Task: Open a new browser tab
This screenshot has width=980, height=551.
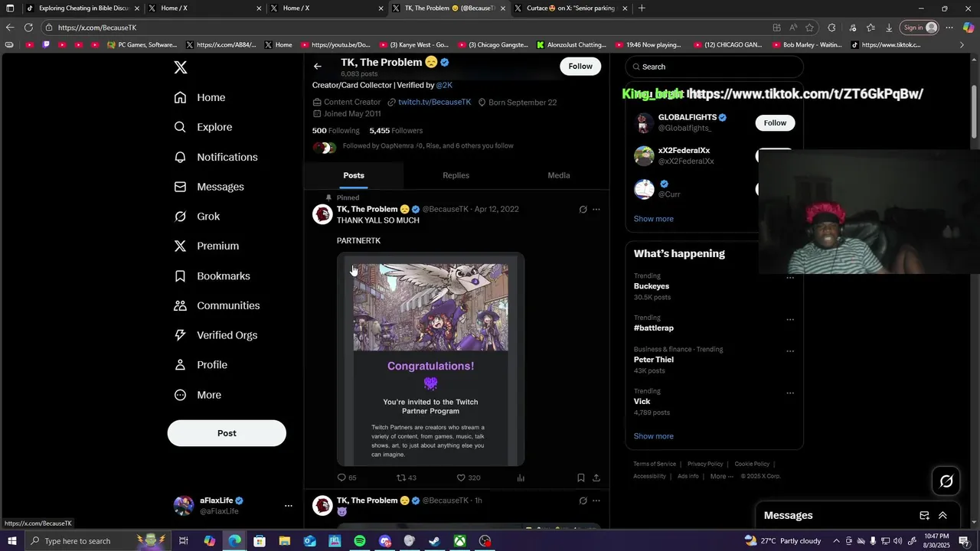Action: click(642, 8)
